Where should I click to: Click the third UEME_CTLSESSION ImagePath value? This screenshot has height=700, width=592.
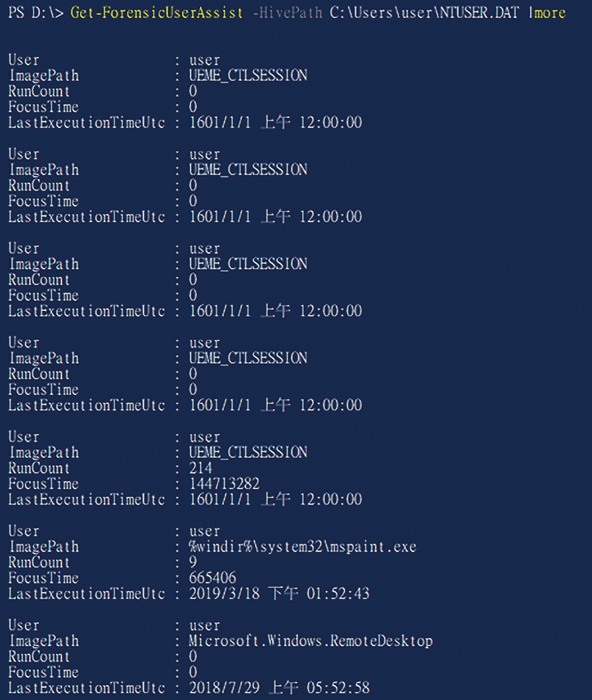248,263
